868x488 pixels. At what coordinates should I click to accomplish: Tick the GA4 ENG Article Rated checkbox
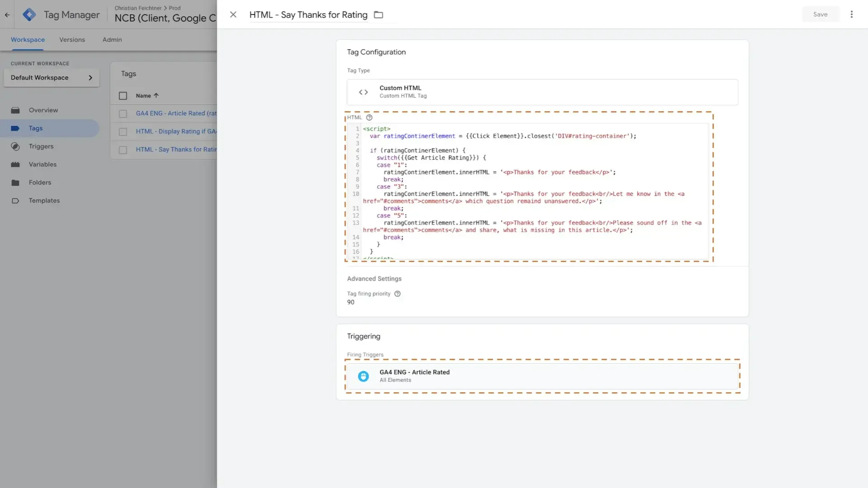(x=123, y=114)
